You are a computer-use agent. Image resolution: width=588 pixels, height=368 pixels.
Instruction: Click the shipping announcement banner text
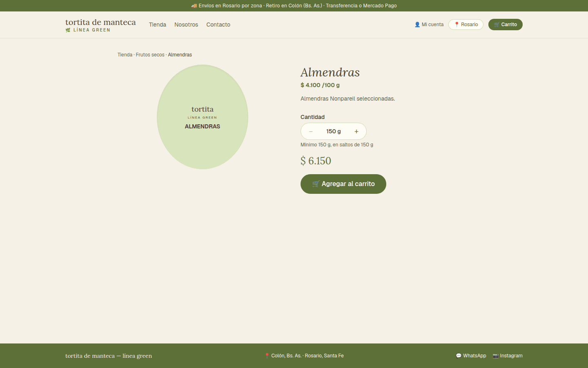294,6
